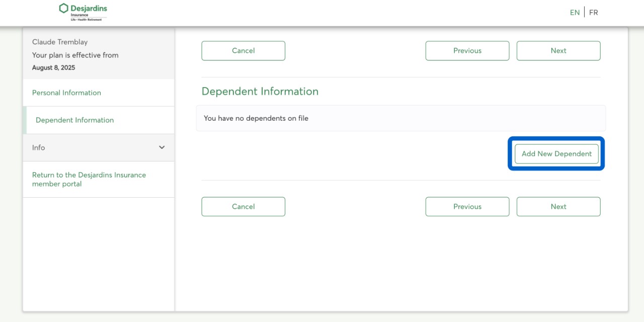Viewport: 644px width, 322px height.
Task: Click the bottom Previous button
Action: (x=467, y=207)
